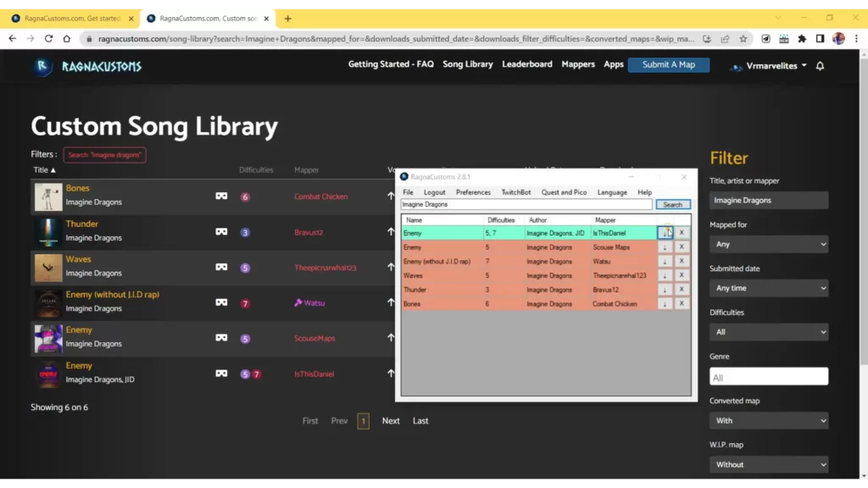Click the Search button in RagnaCustoms app
The width and height of the screenshot is (868, 488).
(672, 205)
